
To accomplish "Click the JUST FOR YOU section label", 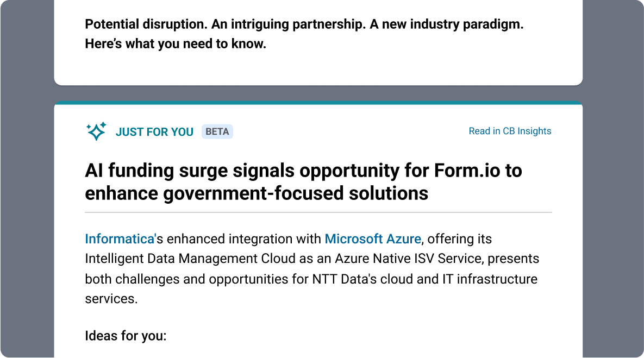I will click(x=154, y=132).
